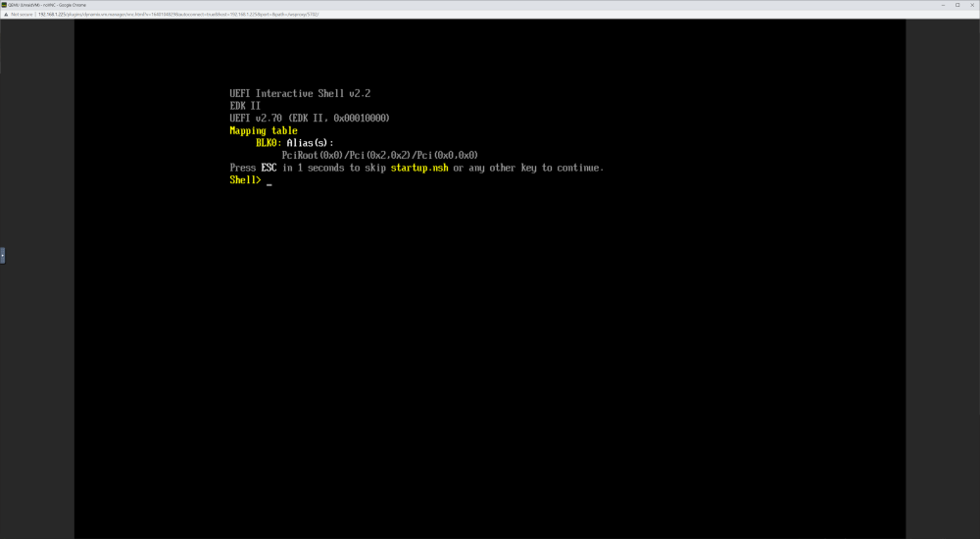Click the "startup.nsh" text

point(419,168)
